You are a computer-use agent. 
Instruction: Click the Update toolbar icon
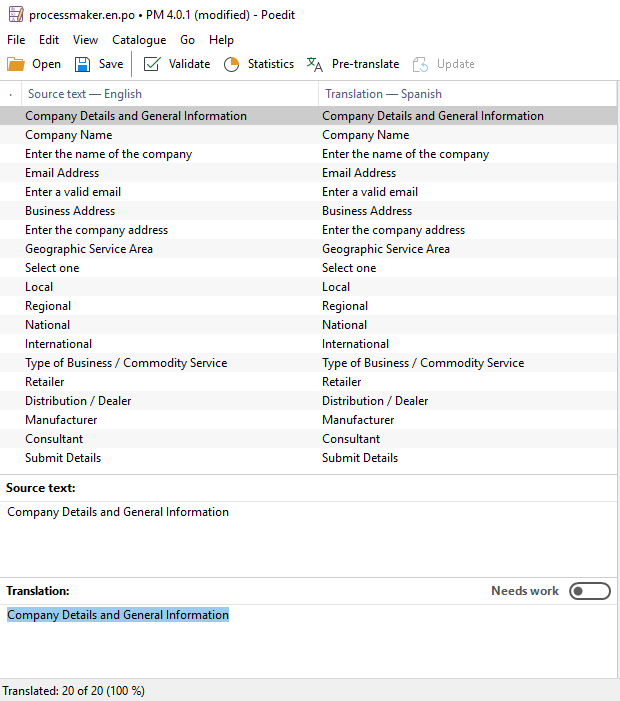421,64
